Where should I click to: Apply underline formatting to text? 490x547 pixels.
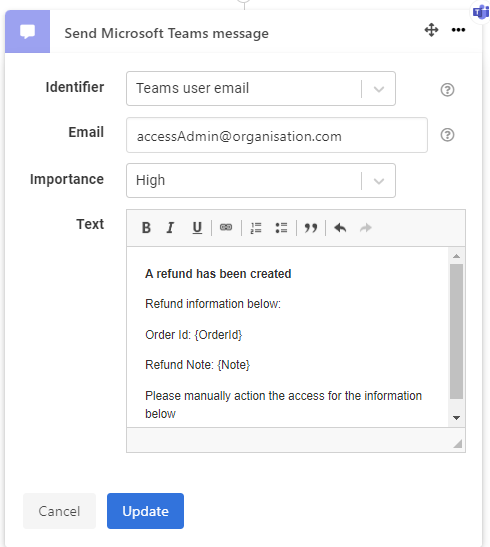click(197, 228)
